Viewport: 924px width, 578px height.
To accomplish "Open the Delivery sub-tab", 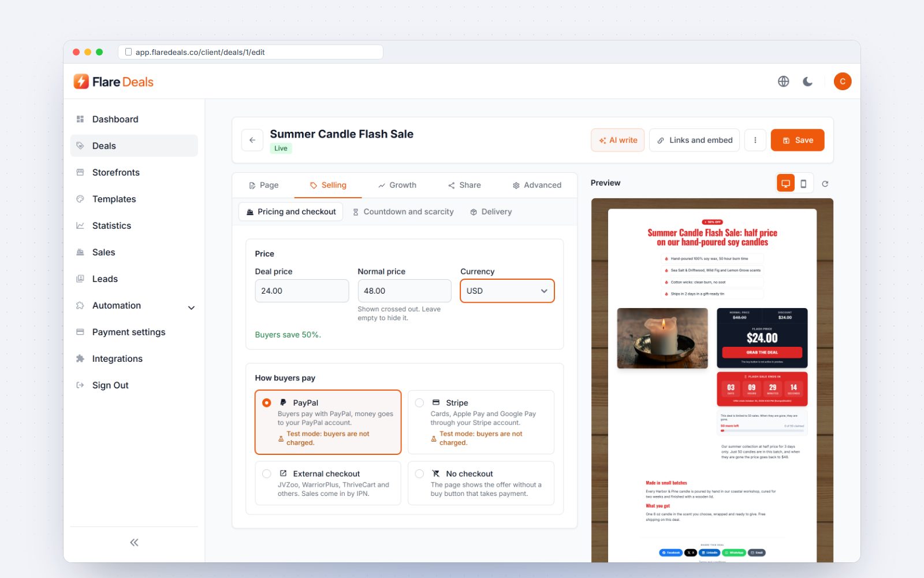I will point(491,212).
